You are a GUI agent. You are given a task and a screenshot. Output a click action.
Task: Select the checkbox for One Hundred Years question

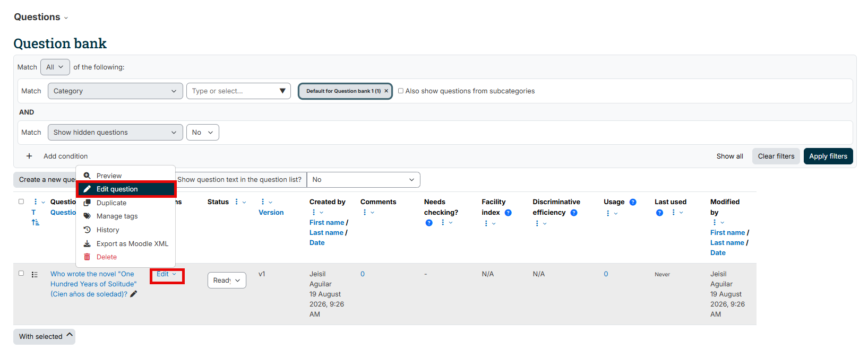pos(21,274)
